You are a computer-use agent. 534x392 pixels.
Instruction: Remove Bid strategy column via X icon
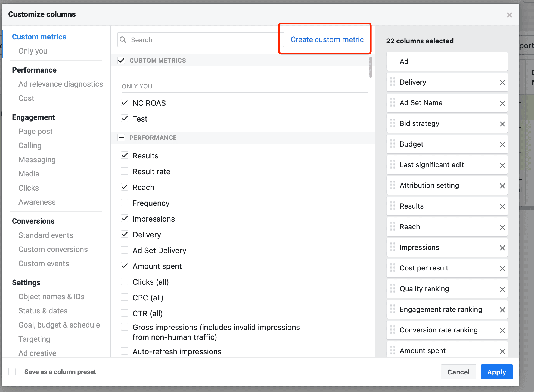click(x=502, y=124)
